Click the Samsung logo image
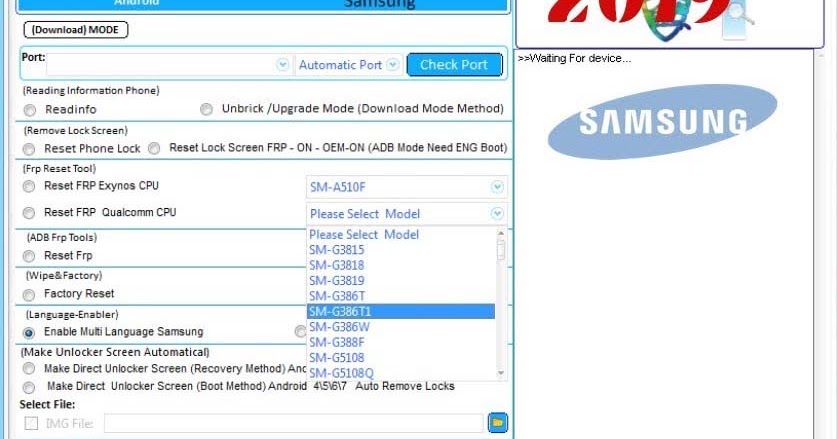The height and width of the screenshot is (439, 837). coord(662,122)
